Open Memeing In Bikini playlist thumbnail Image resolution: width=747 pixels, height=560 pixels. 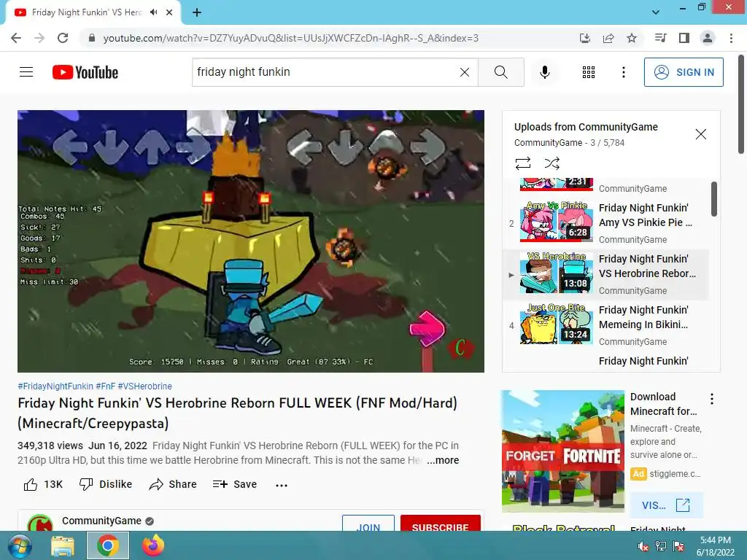557,323
